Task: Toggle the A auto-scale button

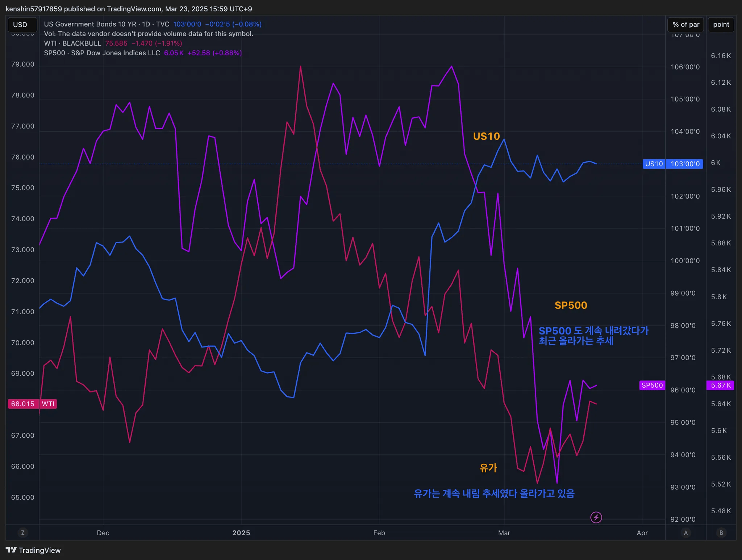Action: click(685, 532)
